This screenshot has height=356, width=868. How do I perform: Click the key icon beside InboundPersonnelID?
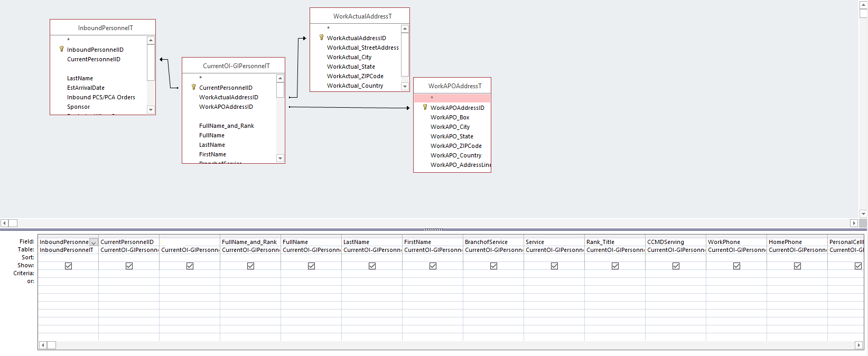click(61, 49)
